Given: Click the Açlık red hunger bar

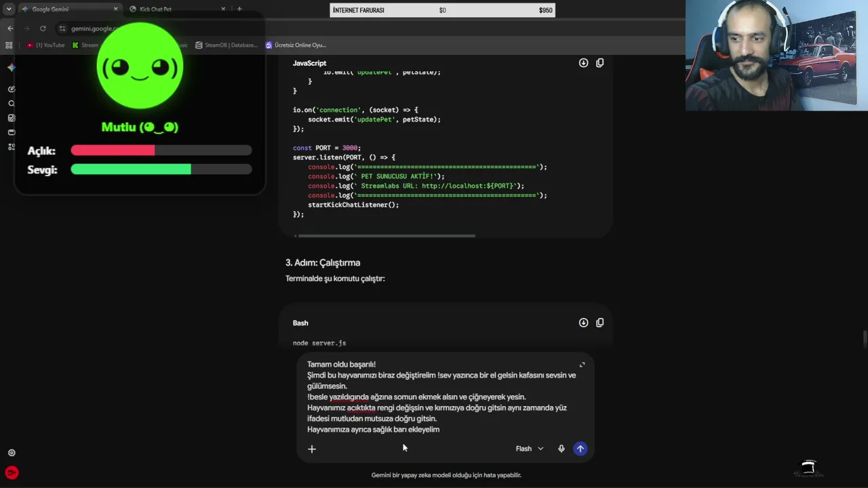Looking at the screenshot, I should coord(161,150).
